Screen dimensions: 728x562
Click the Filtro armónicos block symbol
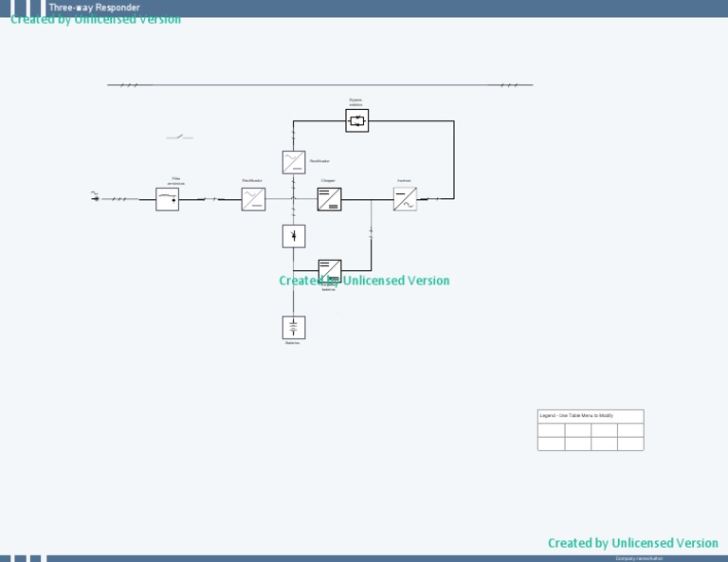point(167,199)
